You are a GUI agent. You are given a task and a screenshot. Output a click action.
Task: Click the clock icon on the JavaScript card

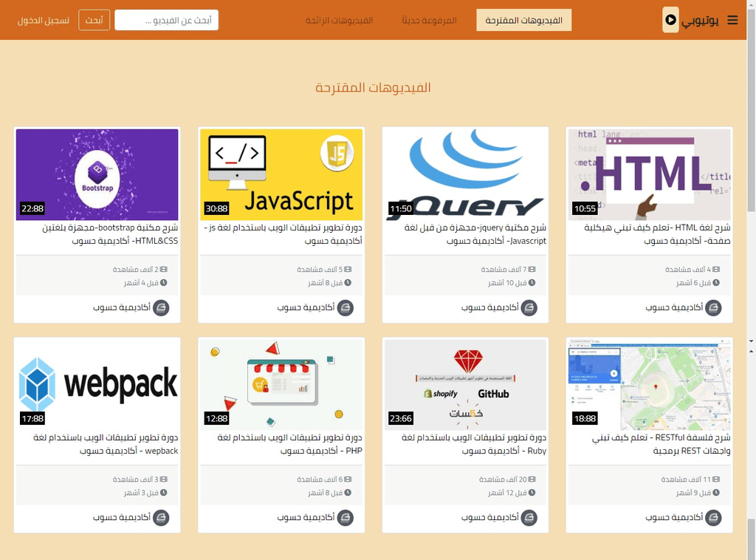coord(348,283)
